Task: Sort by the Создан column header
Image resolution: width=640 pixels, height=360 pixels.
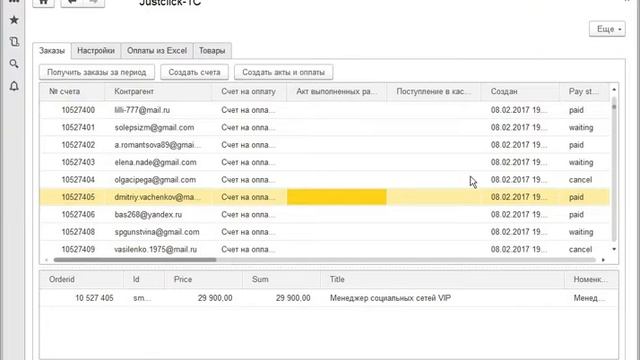Action: [x=520, y=91]
